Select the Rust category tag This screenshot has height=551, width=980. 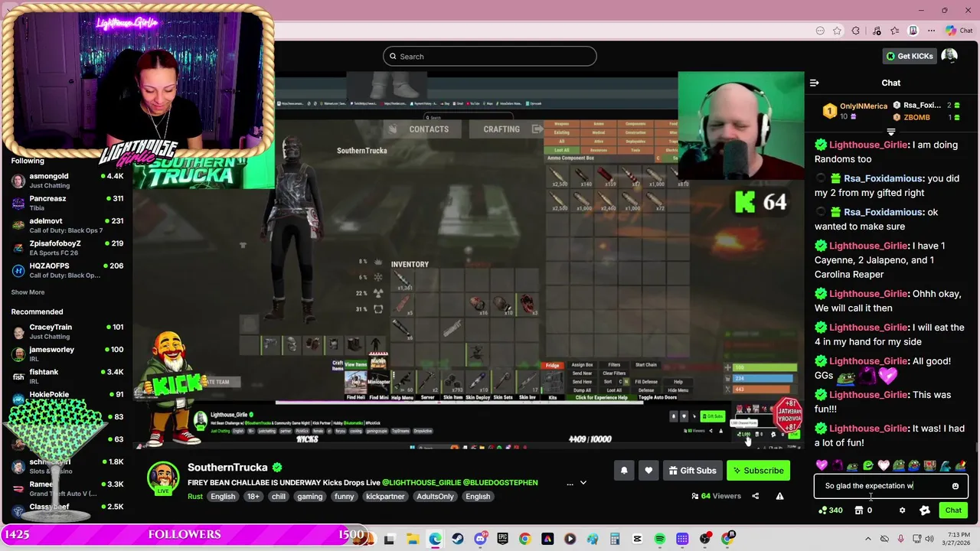[195, 496]
